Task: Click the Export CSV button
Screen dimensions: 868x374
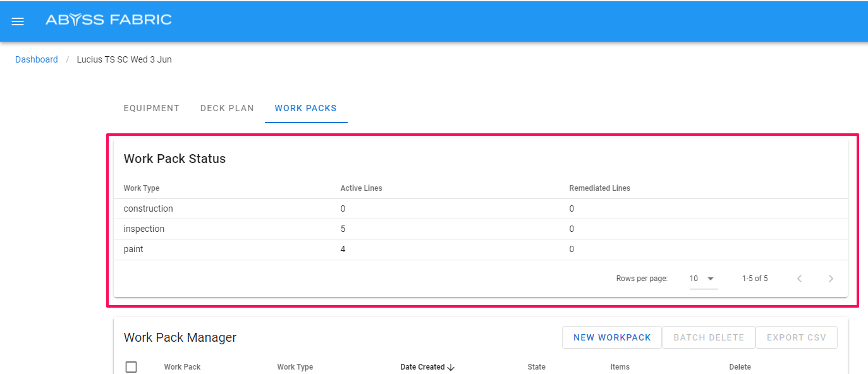Action: [x=796, y=337]
